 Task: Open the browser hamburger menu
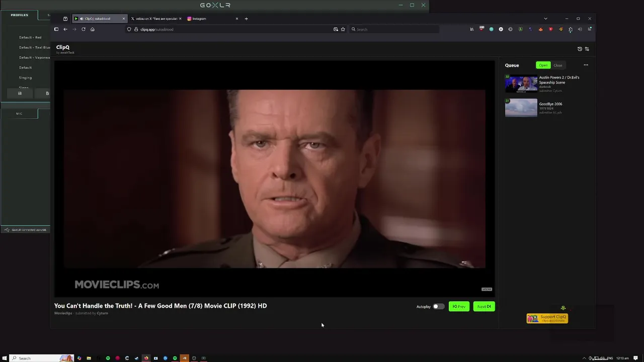(x=590, y=29)
